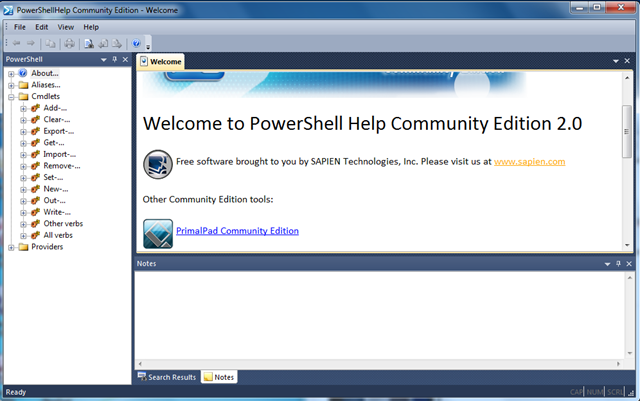Select the Remove-... tree label
640x401 pixels.
[x=62, y=166]
